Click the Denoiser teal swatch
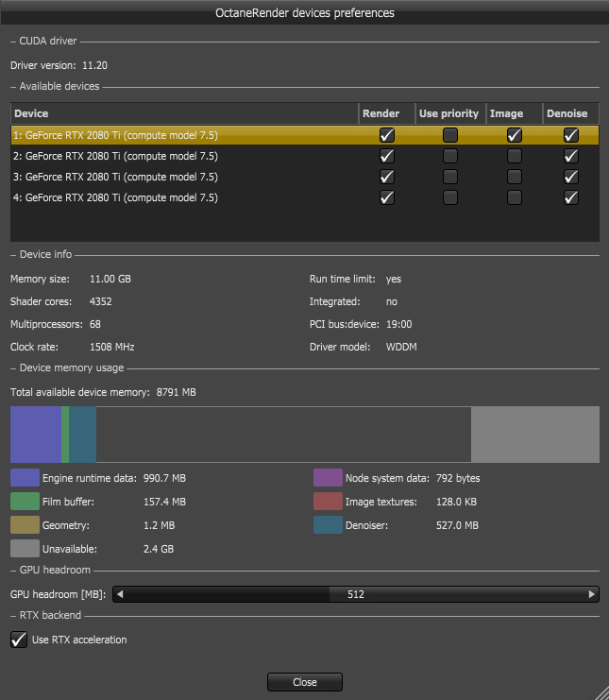This screenshot has width=609, height=700. coord(328,525)
